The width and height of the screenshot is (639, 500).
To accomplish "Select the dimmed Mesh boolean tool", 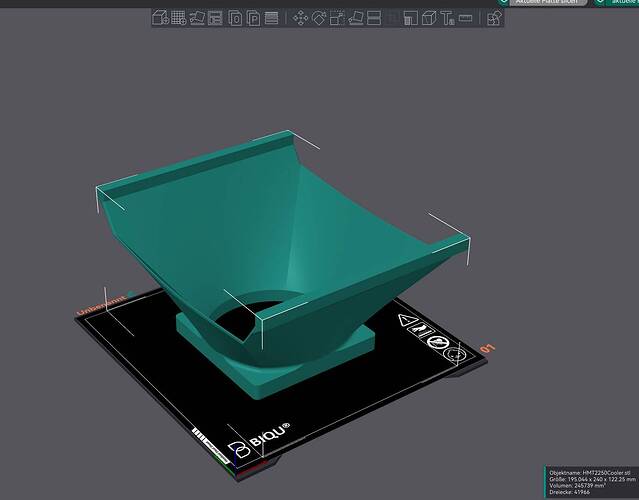I will click(x=393, y=18).
